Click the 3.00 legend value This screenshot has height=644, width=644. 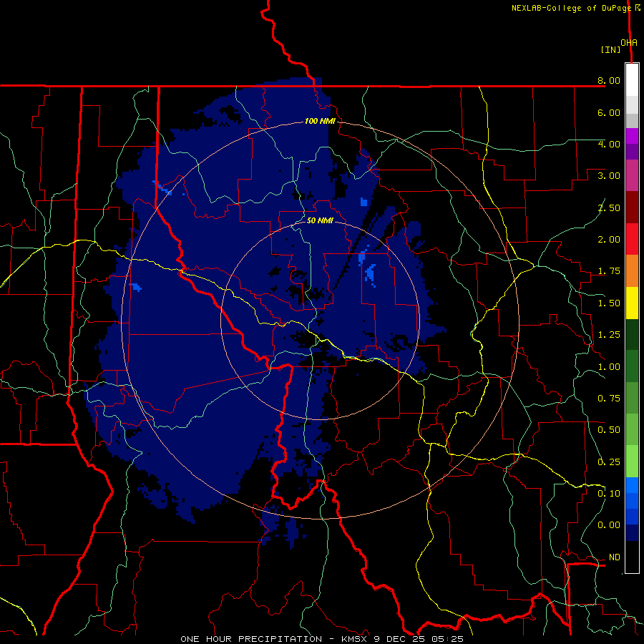pyautogui.click(x=609, y=176)
